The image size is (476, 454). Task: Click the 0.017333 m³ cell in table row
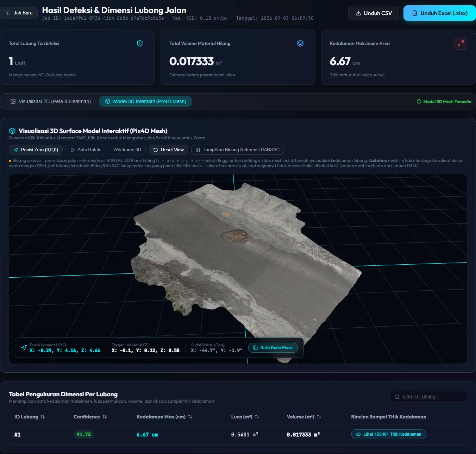tap(303, 435)
